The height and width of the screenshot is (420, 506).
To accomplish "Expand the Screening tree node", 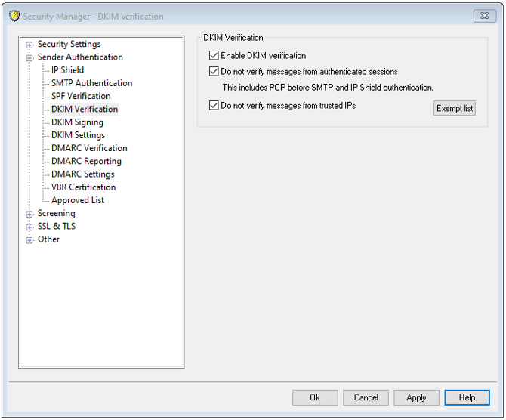I will tap(30, 214).
